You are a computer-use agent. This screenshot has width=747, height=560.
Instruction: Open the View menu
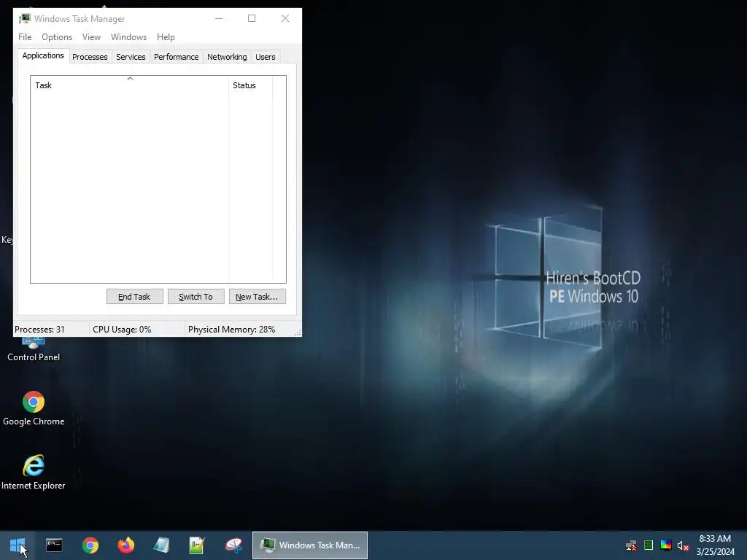(91, 37)
